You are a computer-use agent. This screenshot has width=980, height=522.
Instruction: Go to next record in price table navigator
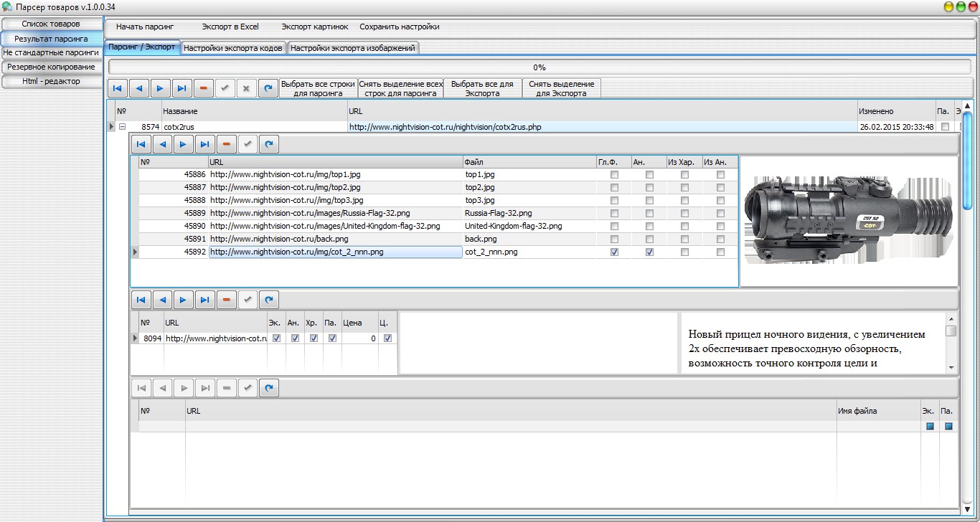[184, 300]
